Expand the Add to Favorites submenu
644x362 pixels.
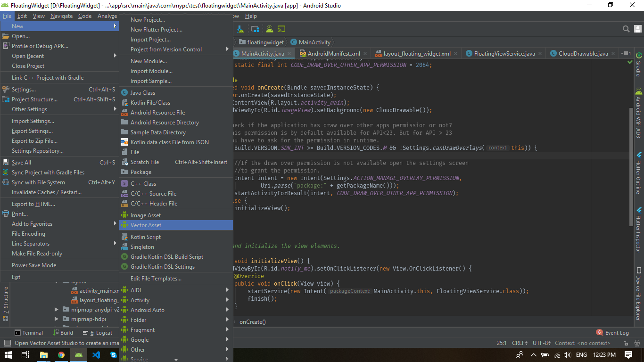[59, 224]
